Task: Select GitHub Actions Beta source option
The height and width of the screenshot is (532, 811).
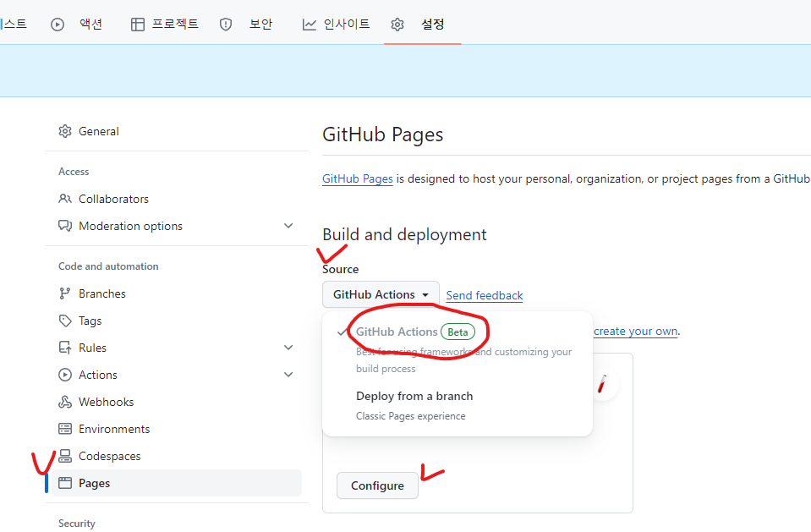Action: point(458,349)
